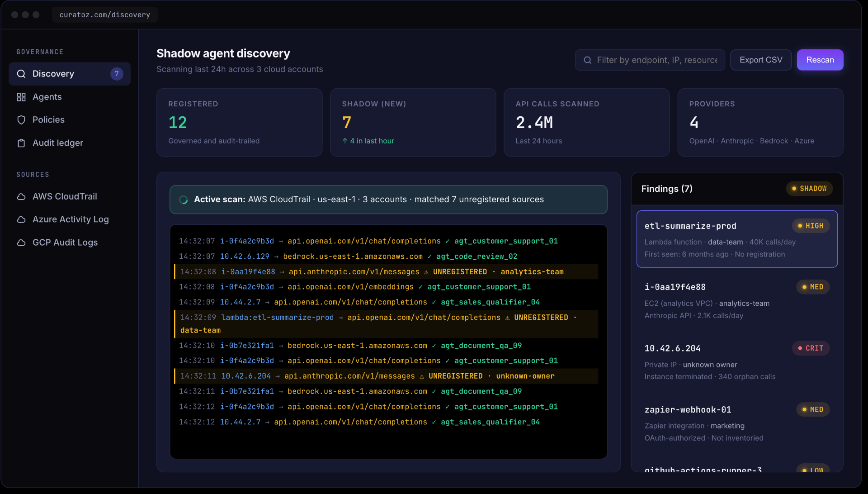Open the Discovery menu item
This screenshot has height=494, width=868.
tap(70, 74)
